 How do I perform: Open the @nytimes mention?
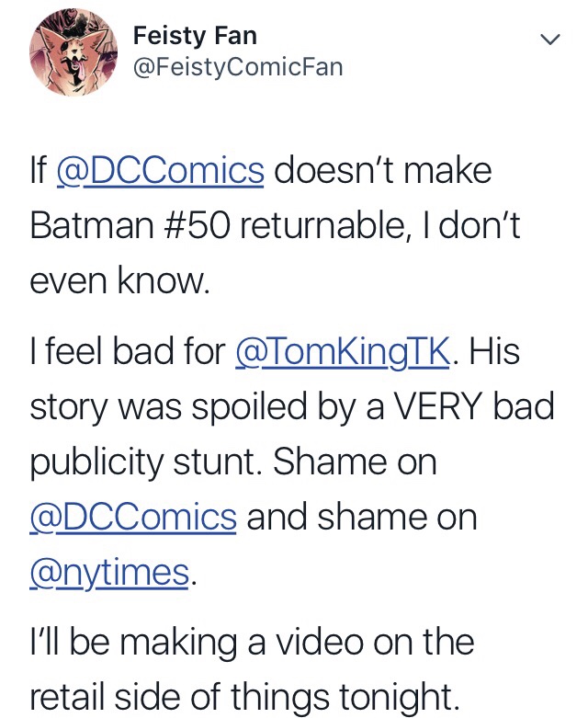109,573
